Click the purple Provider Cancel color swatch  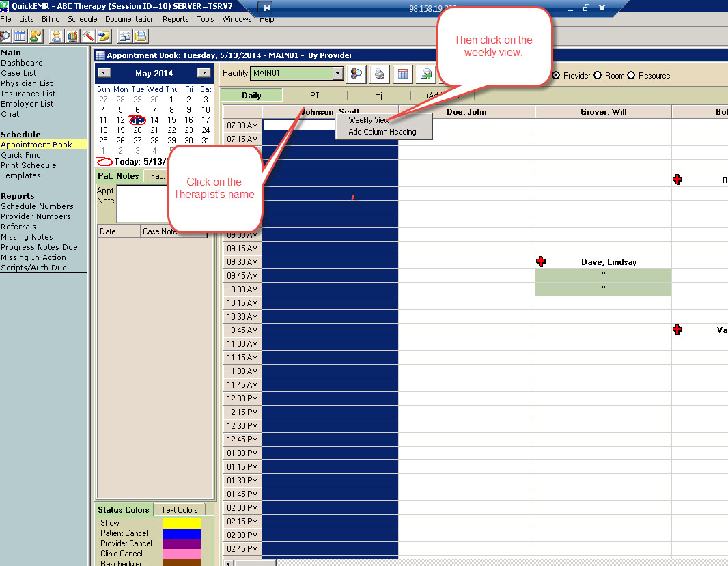tap(182, 543)
